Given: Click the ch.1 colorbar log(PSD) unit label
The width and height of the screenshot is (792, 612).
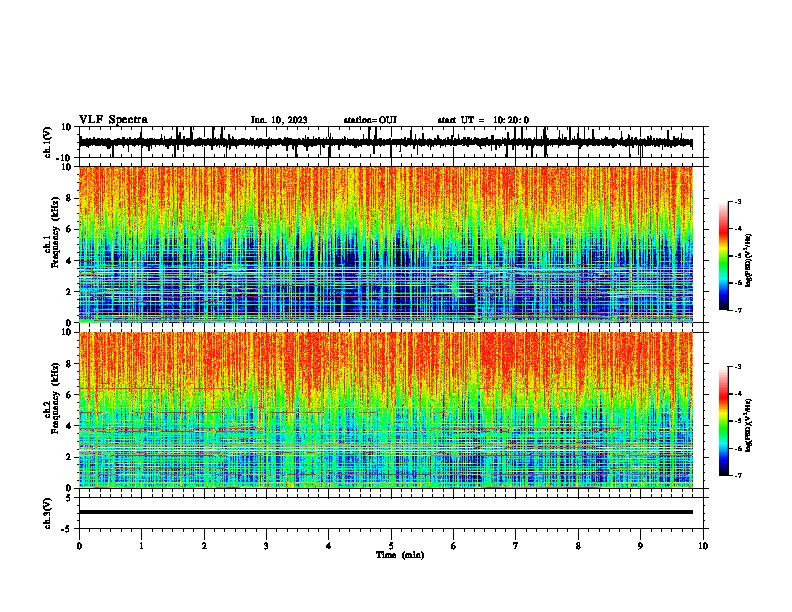Looking at the screenshot, I should click(749, 261).
